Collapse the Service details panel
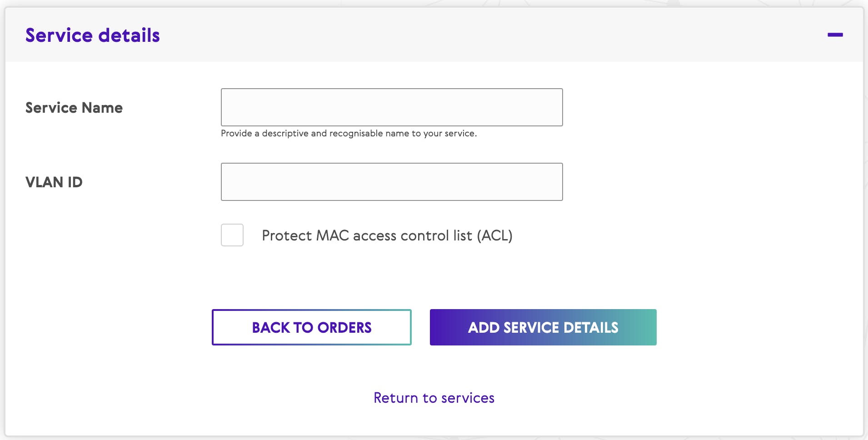The width and height of the screenshot is (868, 440). [835, 35]
